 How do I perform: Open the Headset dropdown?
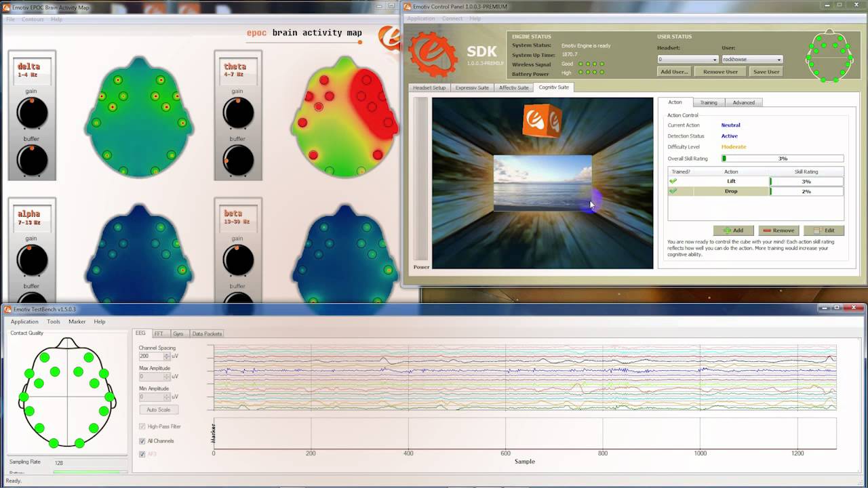coord(688,59)
